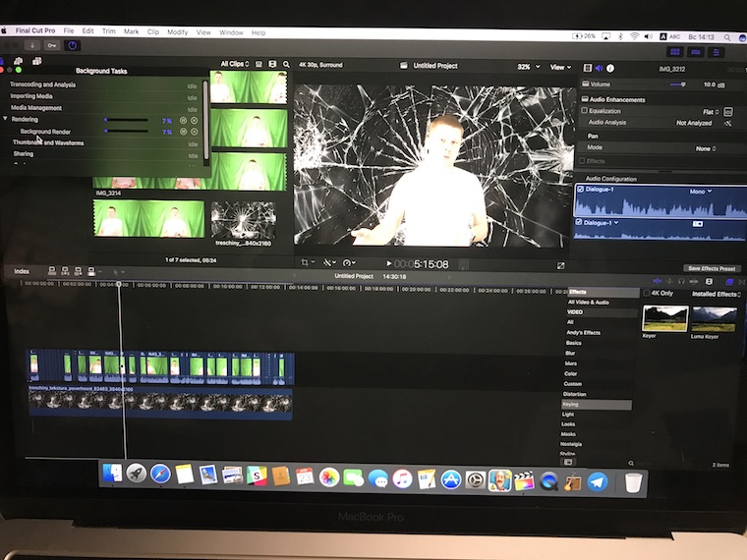Click the browser search magnifier icon
This screenshot has width=747, height=560.
(x=286, y=64)
